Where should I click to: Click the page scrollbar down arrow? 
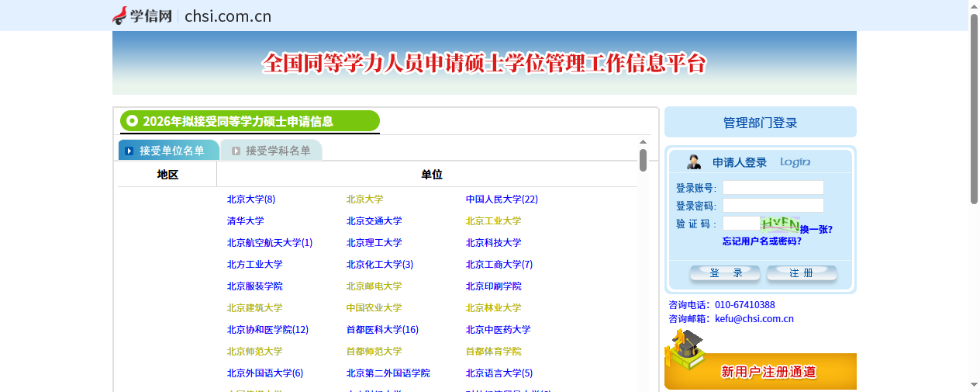coord(975,385)
